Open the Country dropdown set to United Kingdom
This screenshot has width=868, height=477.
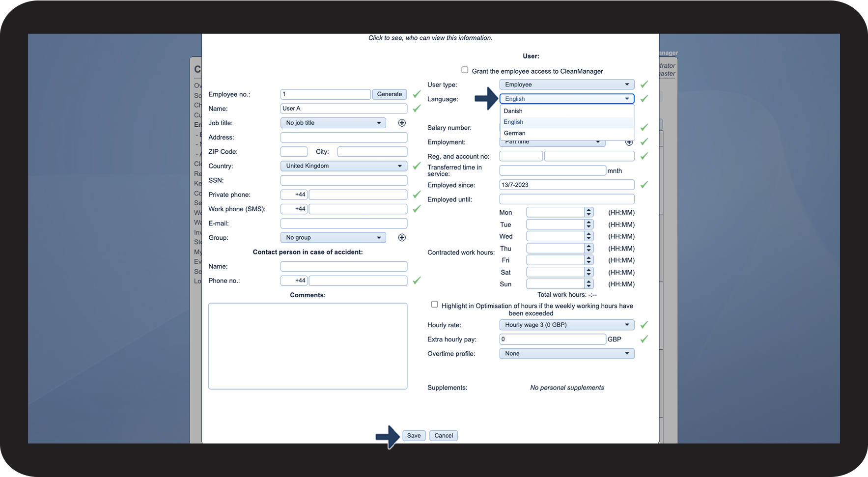(x=344, y=166)
